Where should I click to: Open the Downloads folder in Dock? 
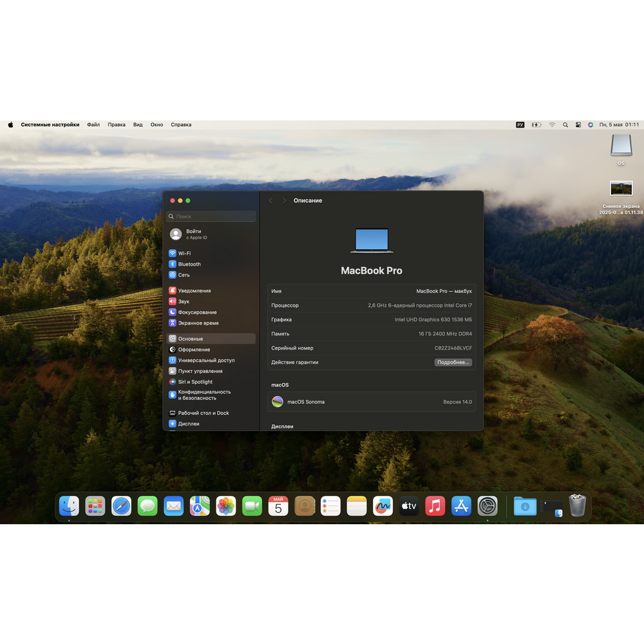click(525, 506)
